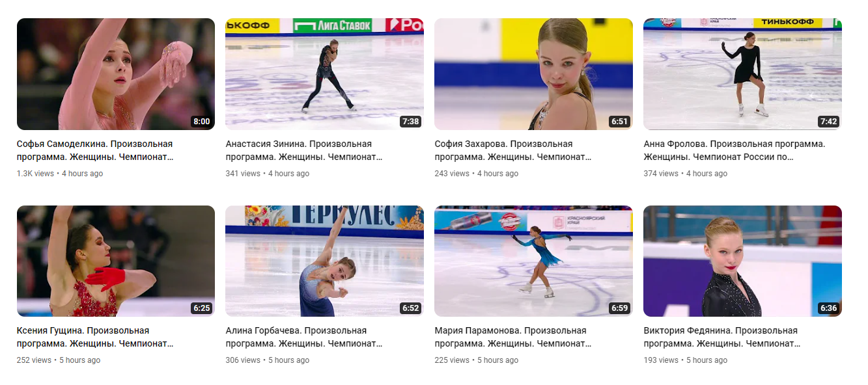Open Анна Фролова video thumbnail
Viewport: 868px width, 385px height.
coord(742,74)
